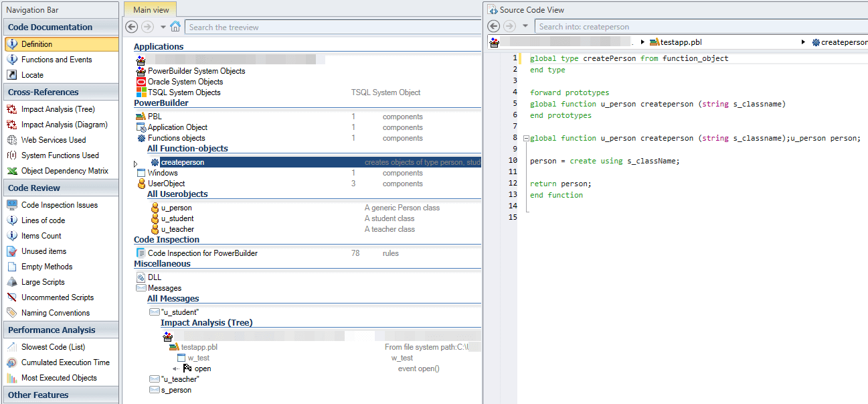Screen dimensions: 868x404
Task: Click the back button in Source Code View
Action: [493, 25]
